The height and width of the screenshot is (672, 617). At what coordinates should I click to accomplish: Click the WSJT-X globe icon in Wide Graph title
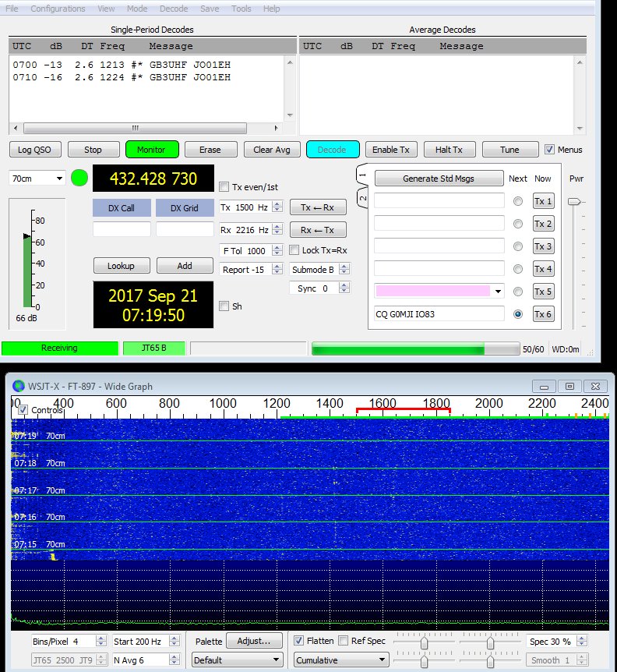pyautogui.click(x=19, y=386)
